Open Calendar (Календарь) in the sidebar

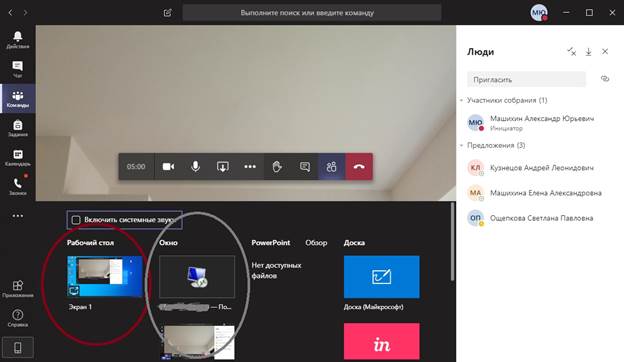coord(18,158)
